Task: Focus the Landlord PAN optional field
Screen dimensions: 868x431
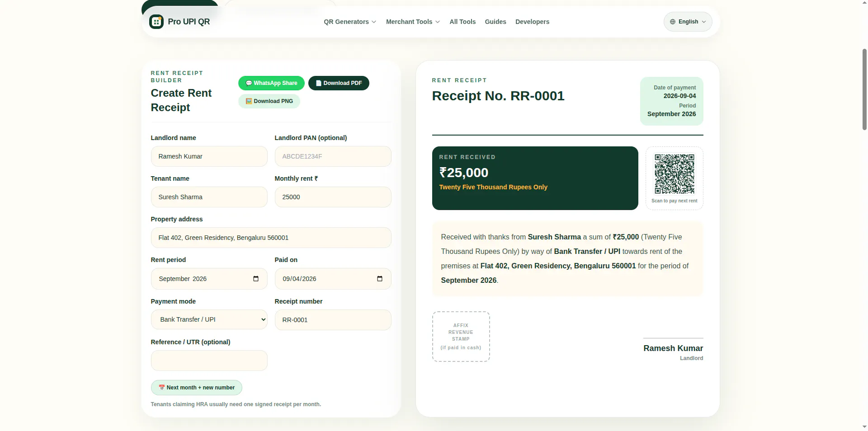Action: click(x=333, y=156)
